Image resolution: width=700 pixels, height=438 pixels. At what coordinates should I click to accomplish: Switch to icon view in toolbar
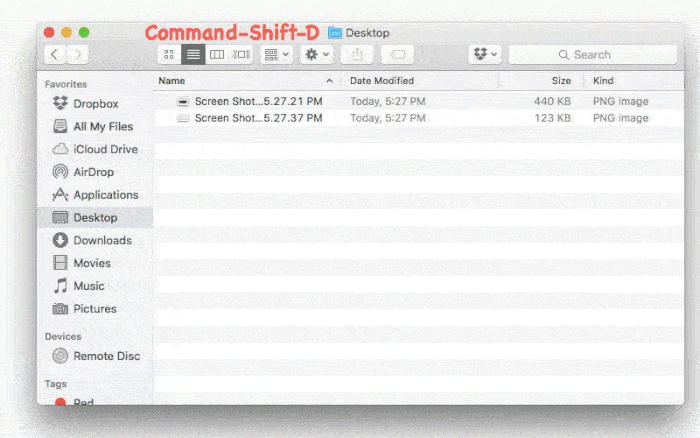(x=169, y=54)
